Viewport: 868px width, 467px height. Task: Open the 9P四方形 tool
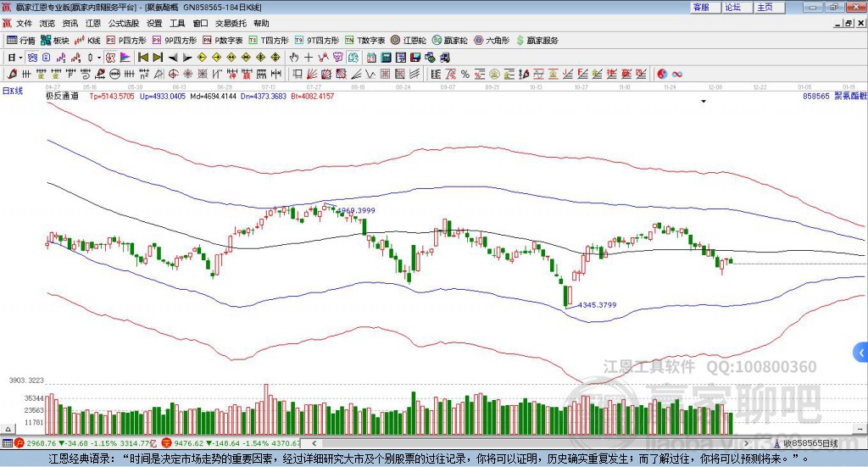point(175,41)
